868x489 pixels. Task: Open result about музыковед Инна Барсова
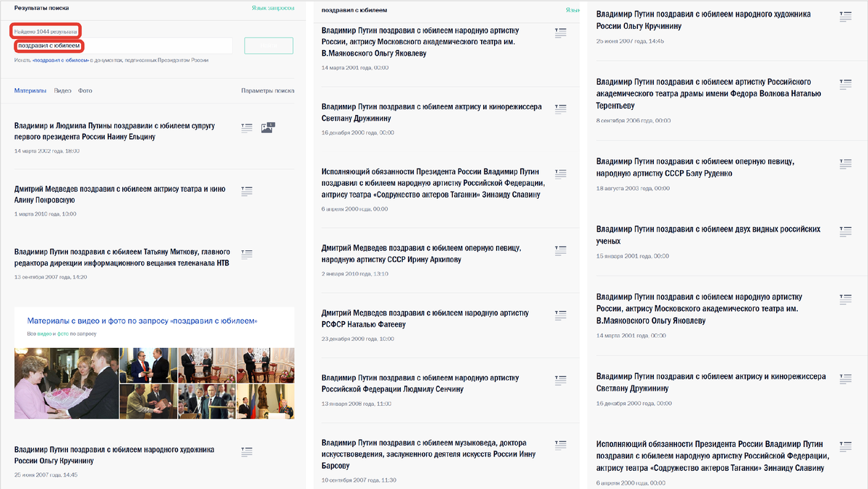(429, 454)
